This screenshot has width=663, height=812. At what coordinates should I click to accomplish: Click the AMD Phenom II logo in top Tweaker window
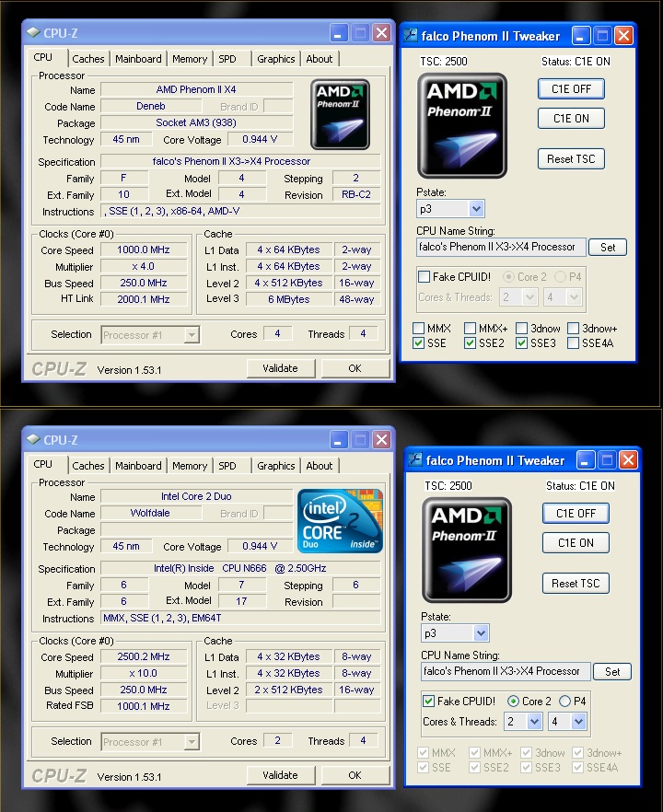click(462, 126)
